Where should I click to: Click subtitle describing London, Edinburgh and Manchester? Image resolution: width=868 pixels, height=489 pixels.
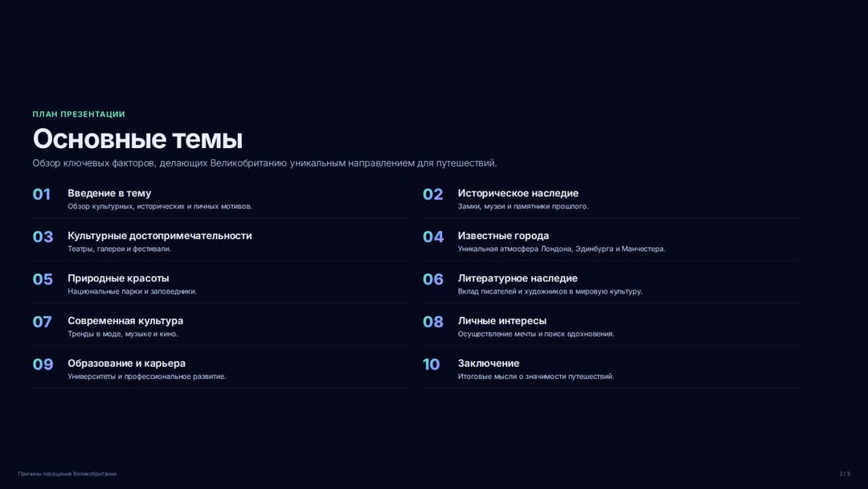pos(561,249)
